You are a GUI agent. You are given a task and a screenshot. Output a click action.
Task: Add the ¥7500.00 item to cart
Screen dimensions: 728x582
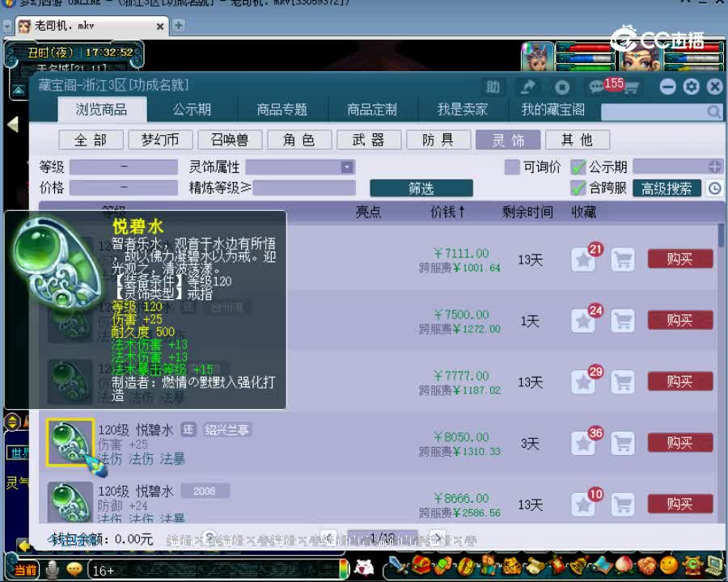tap(623, 321)
